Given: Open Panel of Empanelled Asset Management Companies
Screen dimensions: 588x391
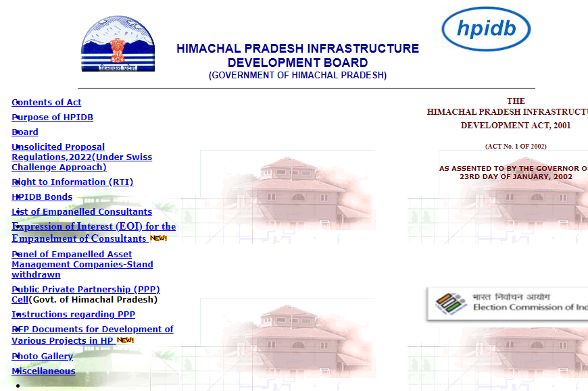Looking at the screenshot, I should [82, 265].
